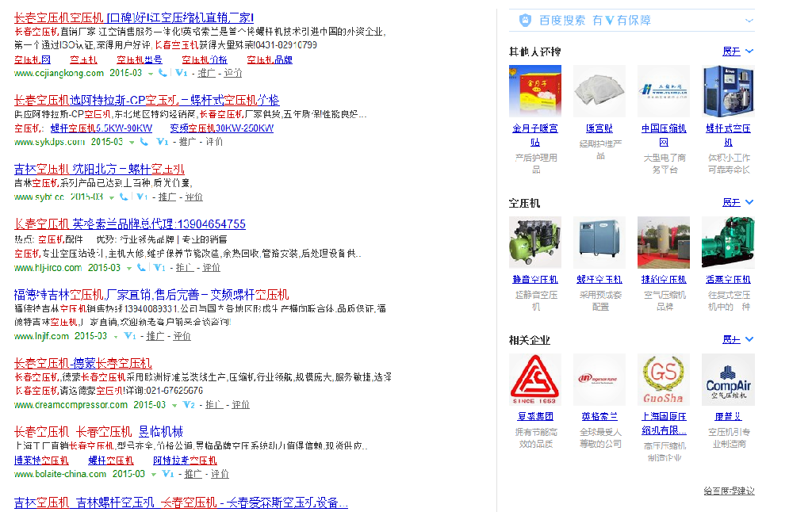Open the green 静音空压机 thumbnail
Image resolution: width=812 pixels, height=512 pixels.
(535, 243)
